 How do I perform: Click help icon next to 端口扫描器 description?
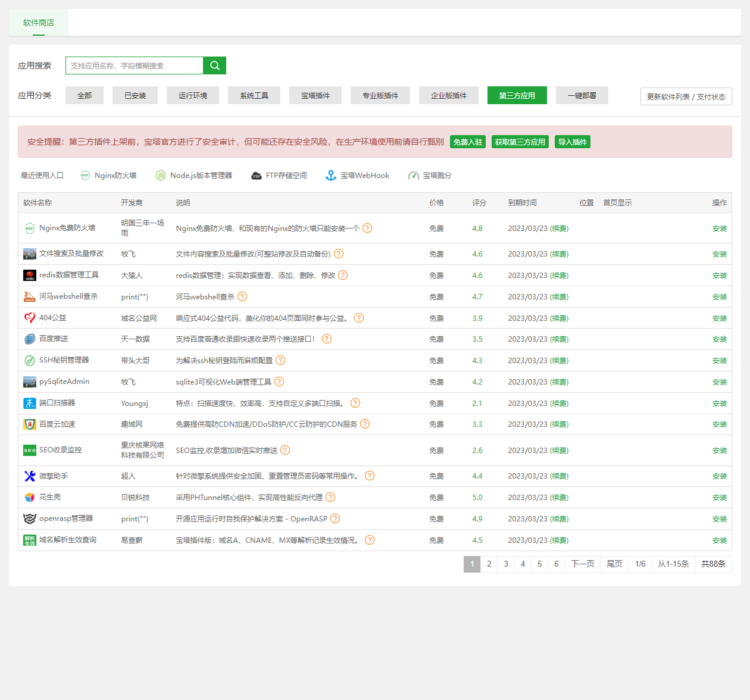[355, 404]
